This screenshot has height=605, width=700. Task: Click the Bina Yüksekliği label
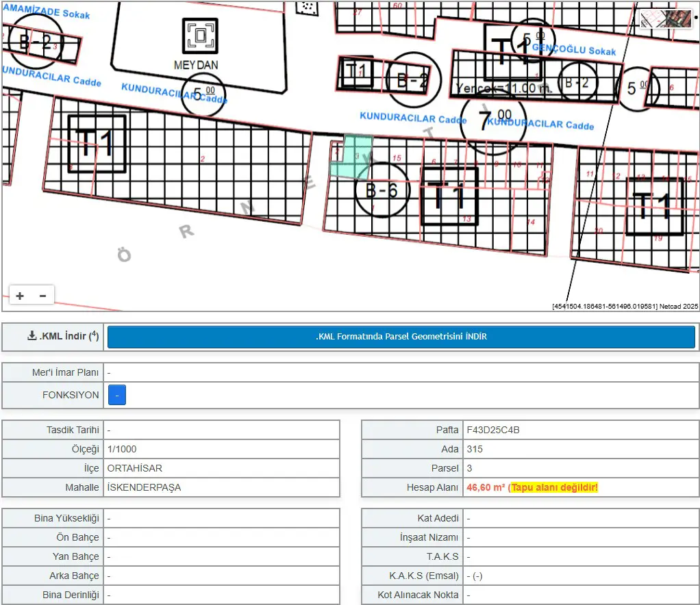pos(66,519)
